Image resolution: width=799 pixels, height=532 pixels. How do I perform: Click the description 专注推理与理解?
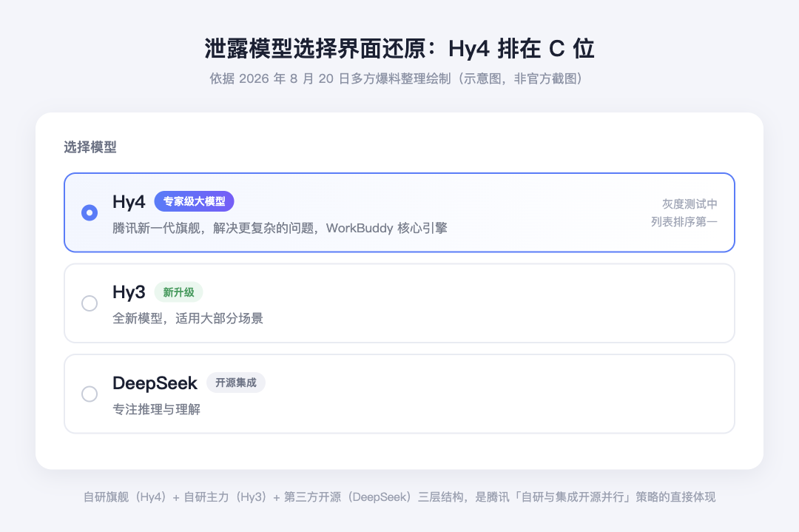[156, 409]
